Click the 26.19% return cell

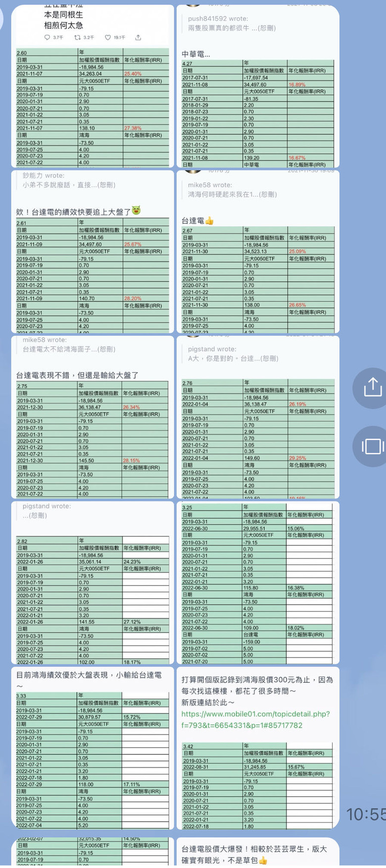(x=311, y=404)
